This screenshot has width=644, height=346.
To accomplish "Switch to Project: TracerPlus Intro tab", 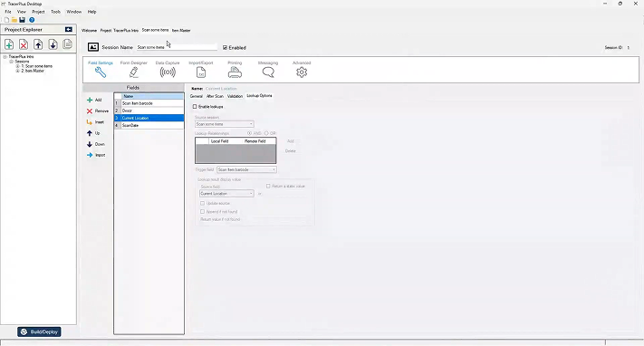I will [x=119, y=31].
